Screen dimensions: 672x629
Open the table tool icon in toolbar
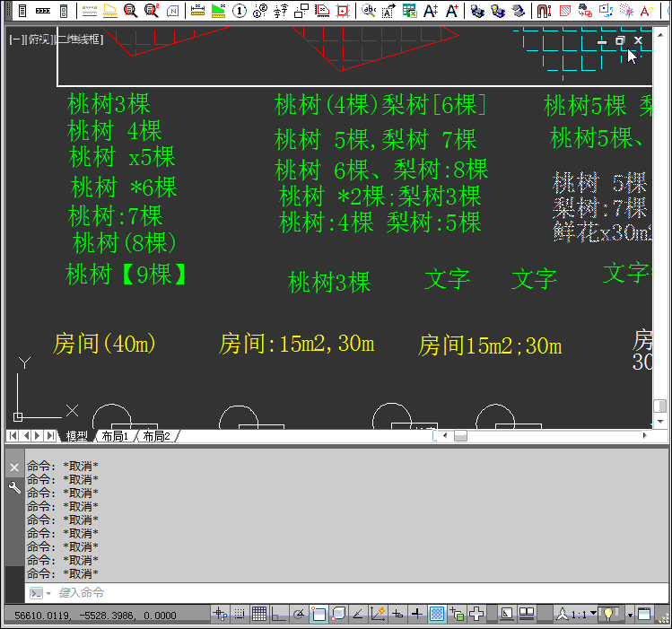[409, 11]
